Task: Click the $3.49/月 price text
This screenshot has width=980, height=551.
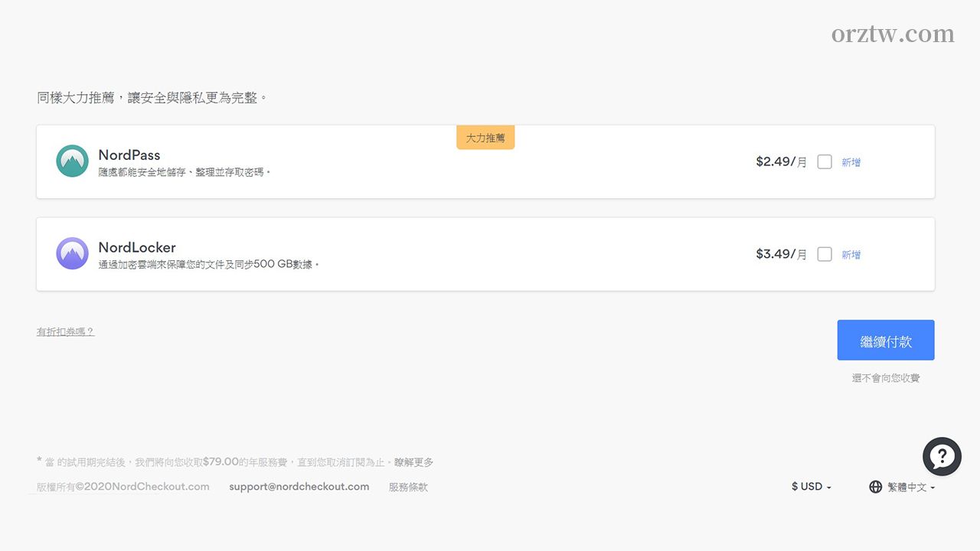Action: pyautogui.click(x=782, y=254)
